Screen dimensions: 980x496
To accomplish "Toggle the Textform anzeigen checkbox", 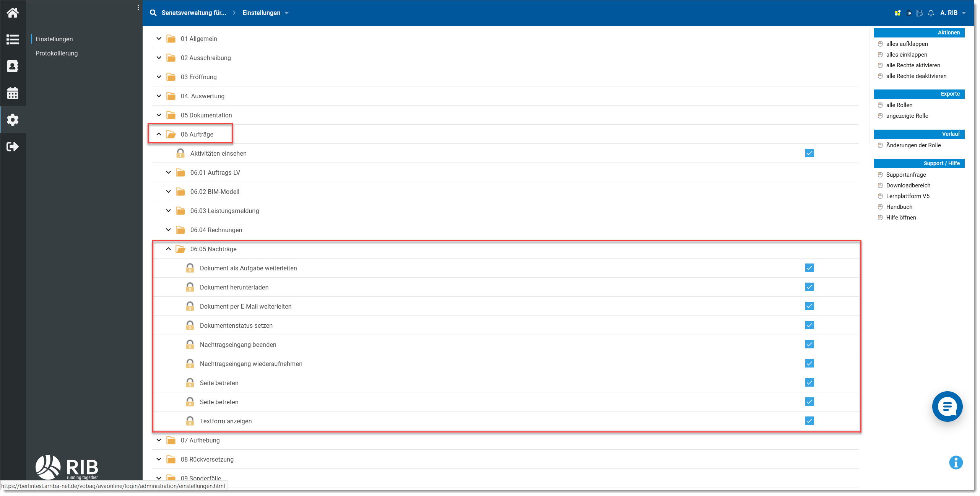I will pyautogui.click(x=809, y=421).
